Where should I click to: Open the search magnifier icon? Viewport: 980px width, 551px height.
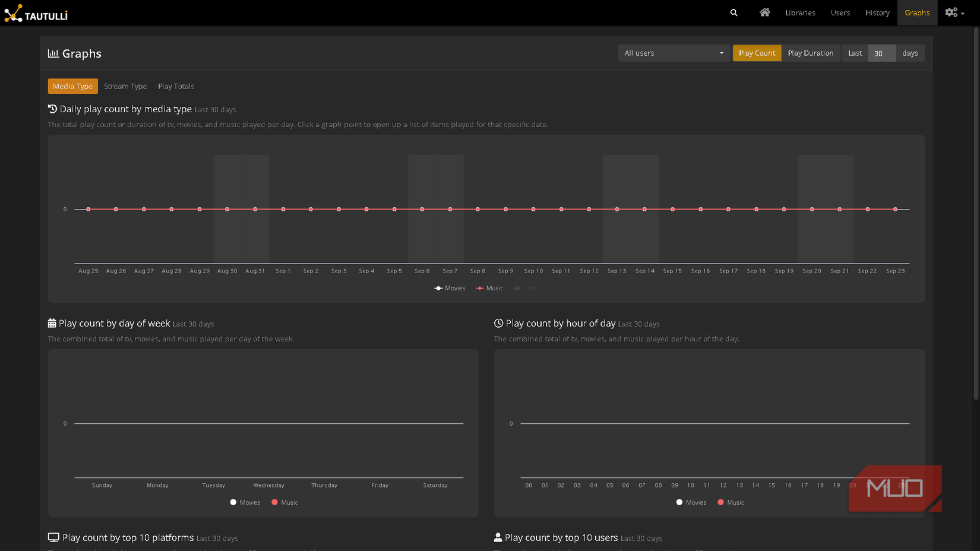tap(734, 12)
